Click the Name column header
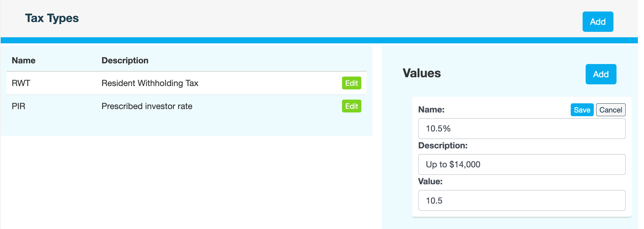The height and width of the screenshot is (229, 644). click(x=24, y=60)
